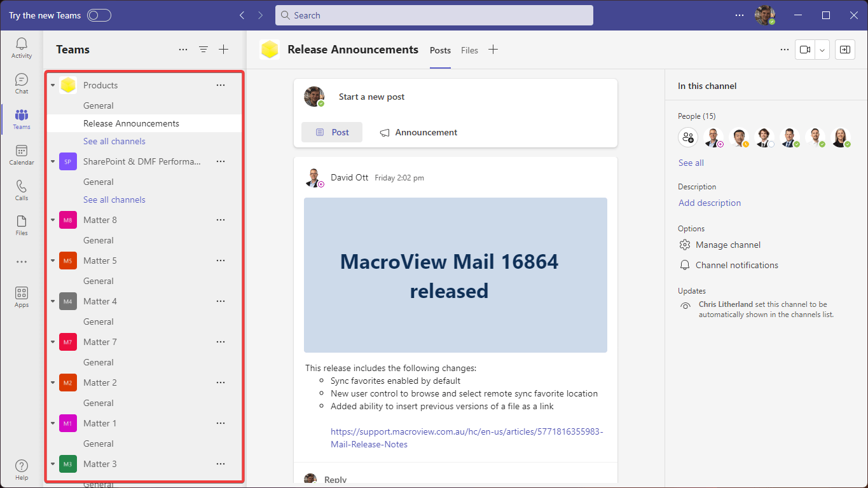Collapse the Matter 5 team
Image resolution: width=868 pixels, height=488 pixels.
52,260
